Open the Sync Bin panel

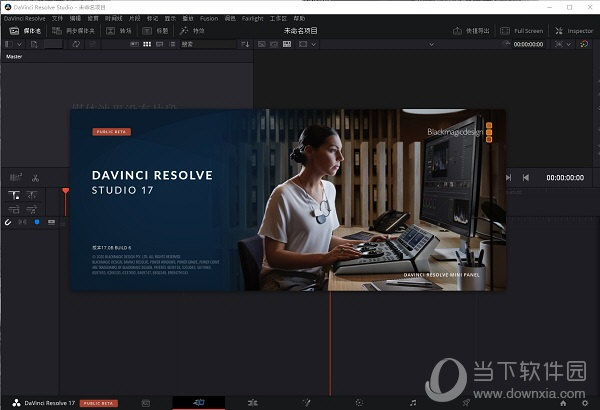[73, 31]
